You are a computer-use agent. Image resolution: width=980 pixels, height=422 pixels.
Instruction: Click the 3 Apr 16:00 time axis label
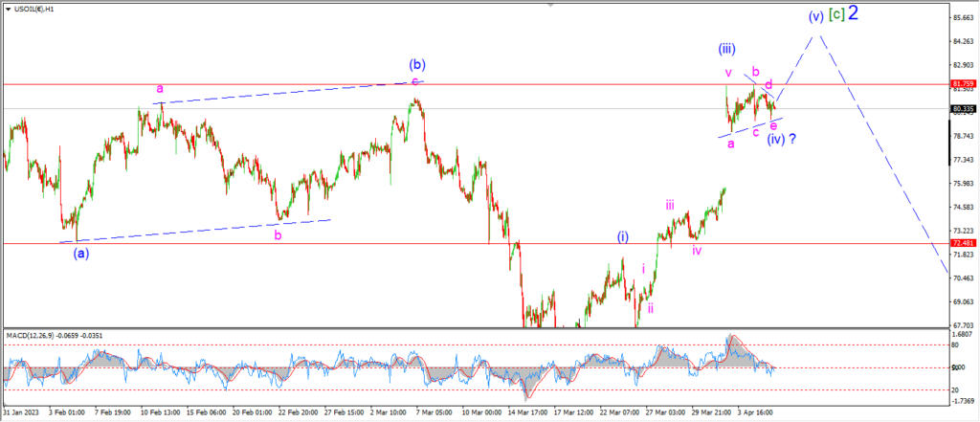pyautogui.click(x=756, y=413)
